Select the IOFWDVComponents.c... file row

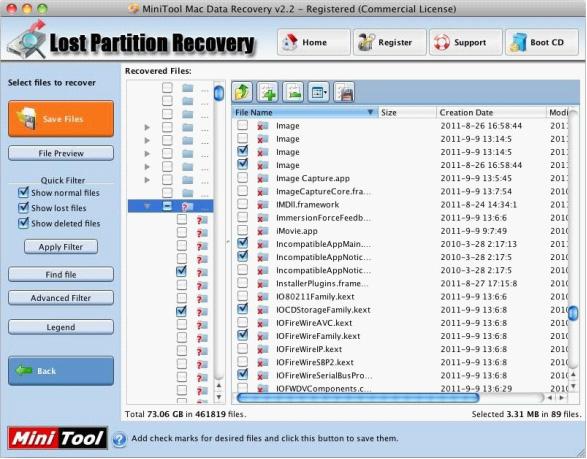(401, 389)
